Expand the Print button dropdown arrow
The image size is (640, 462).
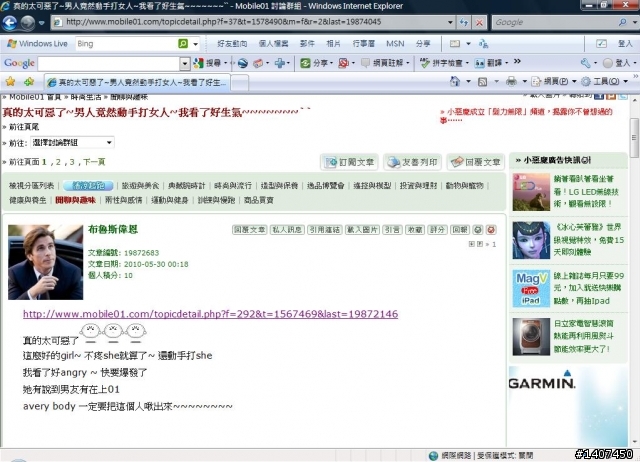point(524,82)
